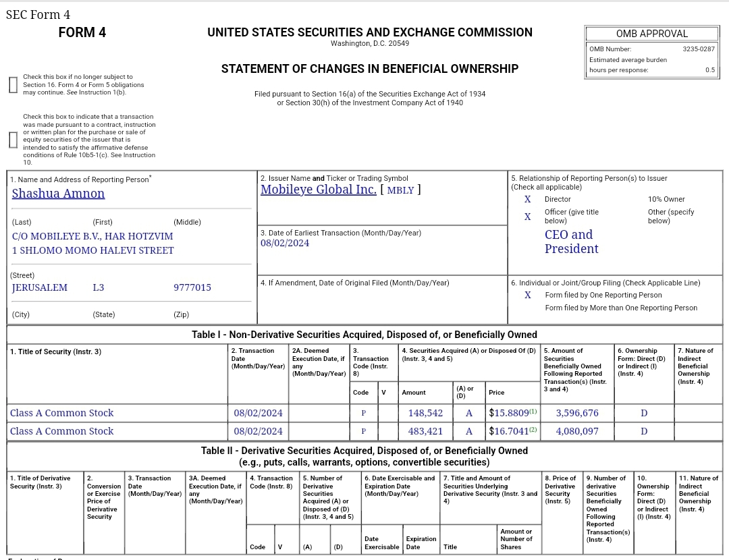Click the 10% Owner label
This screenshot has width=729, height=560.
[666, 199]
